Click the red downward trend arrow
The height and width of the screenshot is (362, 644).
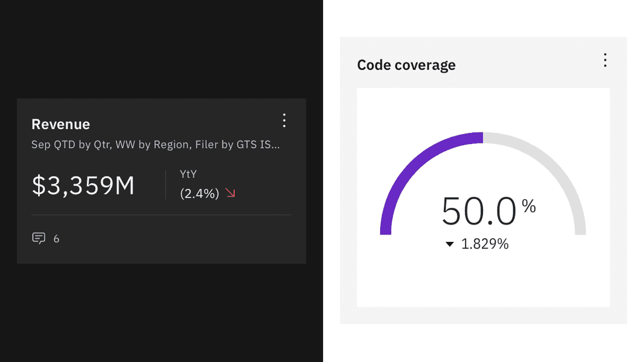tap(230, 193)
